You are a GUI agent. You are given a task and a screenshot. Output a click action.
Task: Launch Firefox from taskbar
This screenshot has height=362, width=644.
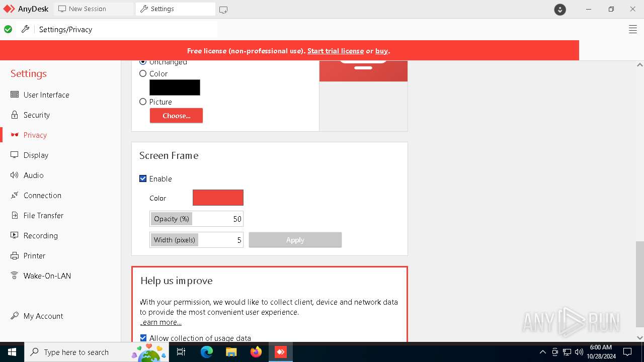256,352
